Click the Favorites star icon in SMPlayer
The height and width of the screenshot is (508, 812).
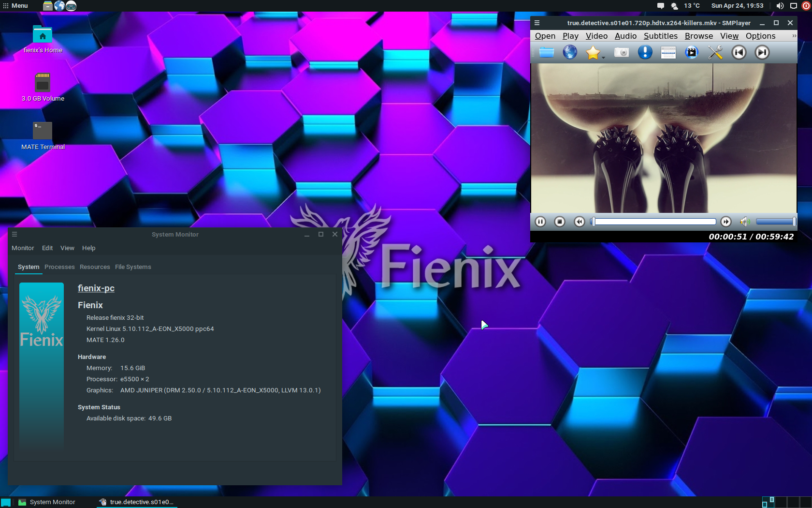[593, 52]
